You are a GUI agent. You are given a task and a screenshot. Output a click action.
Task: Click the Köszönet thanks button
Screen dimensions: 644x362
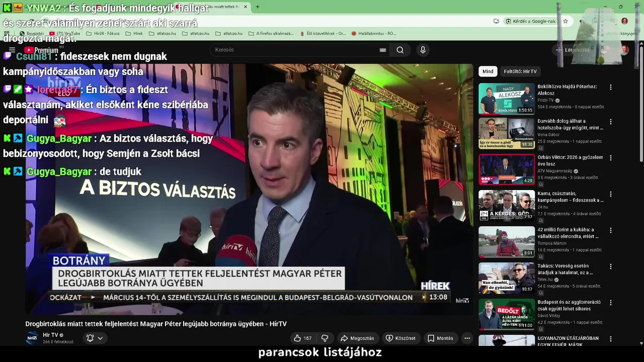click(400, 338)
